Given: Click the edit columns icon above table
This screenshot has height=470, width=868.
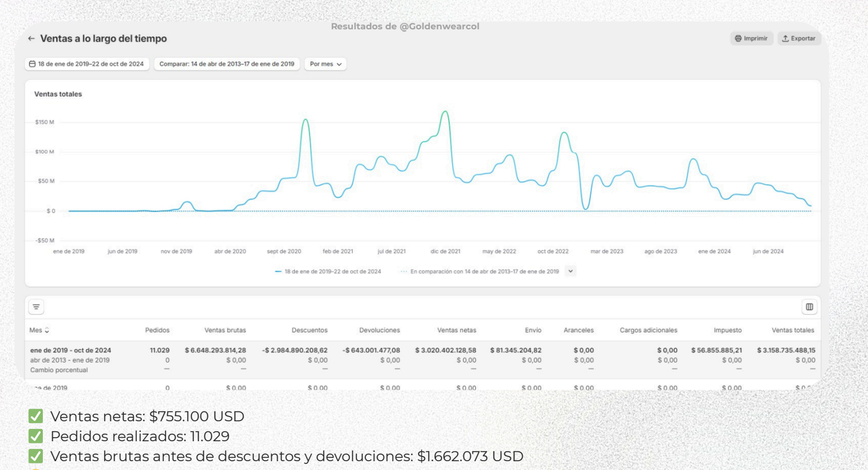Looking at the screenshot, I should point(809,307).
